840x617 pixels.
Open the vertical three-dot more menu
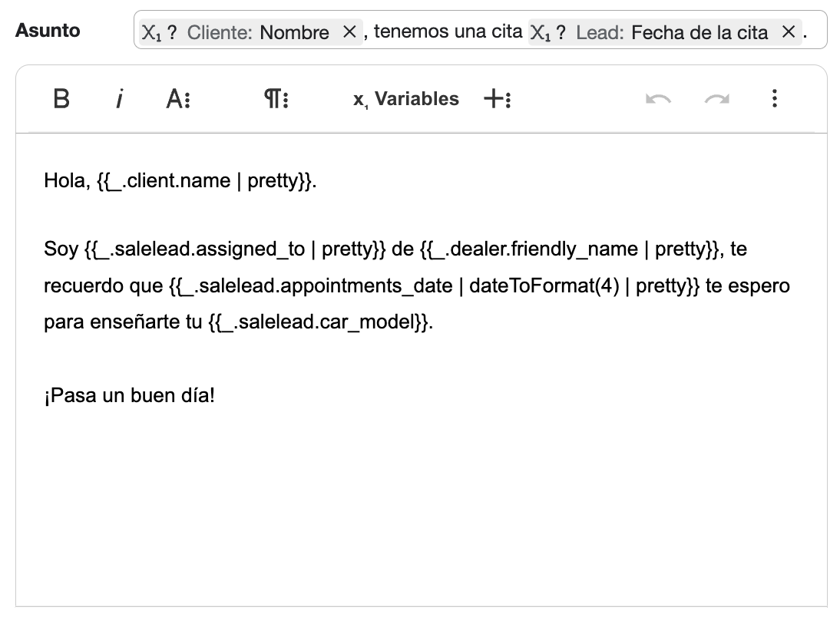click(x=774, y=99)
